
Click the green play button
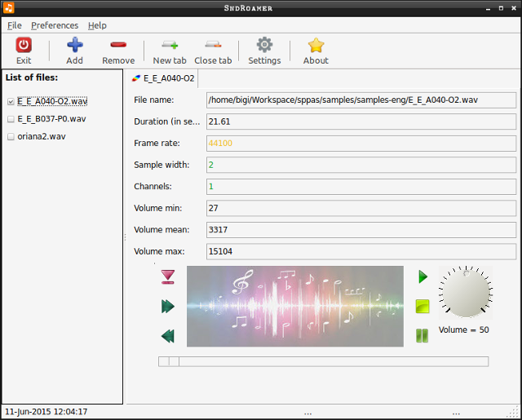pos(422,277)
